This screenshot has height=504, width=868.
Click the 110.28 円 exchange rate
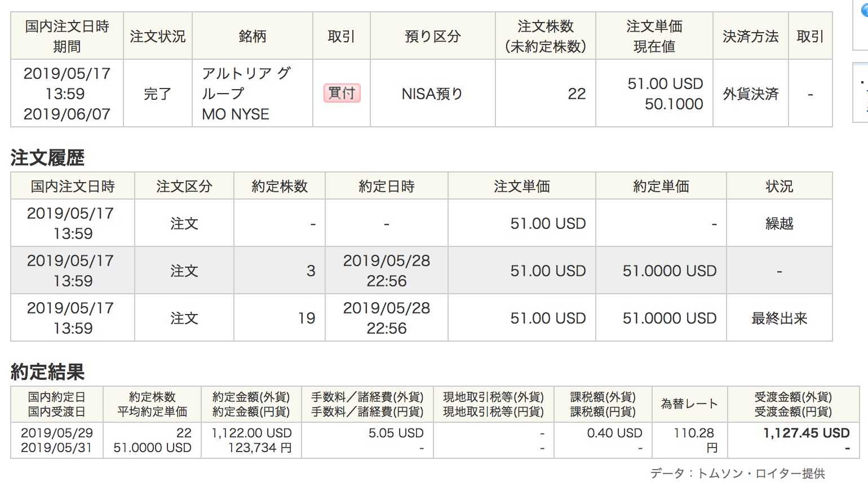(694, 440)
